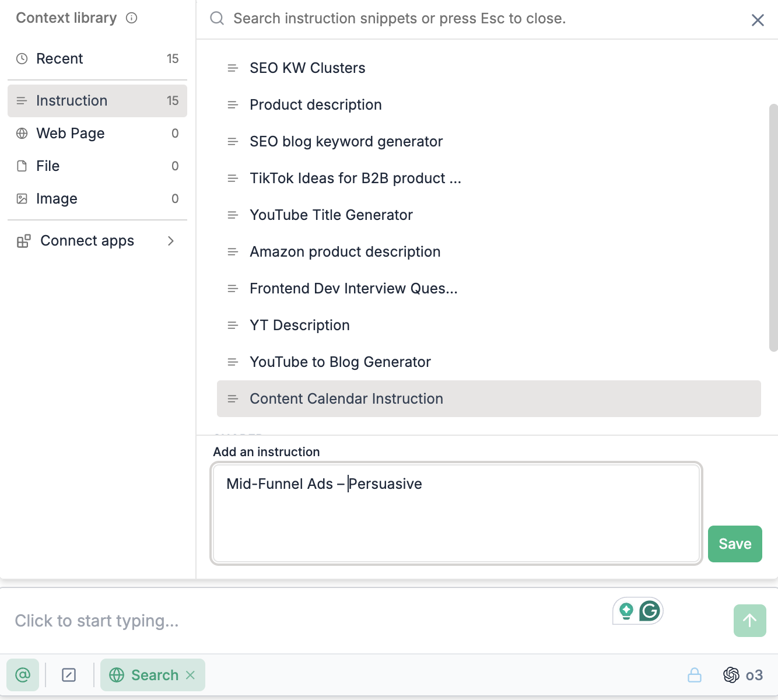Close the context library with X

coord(758,20)
